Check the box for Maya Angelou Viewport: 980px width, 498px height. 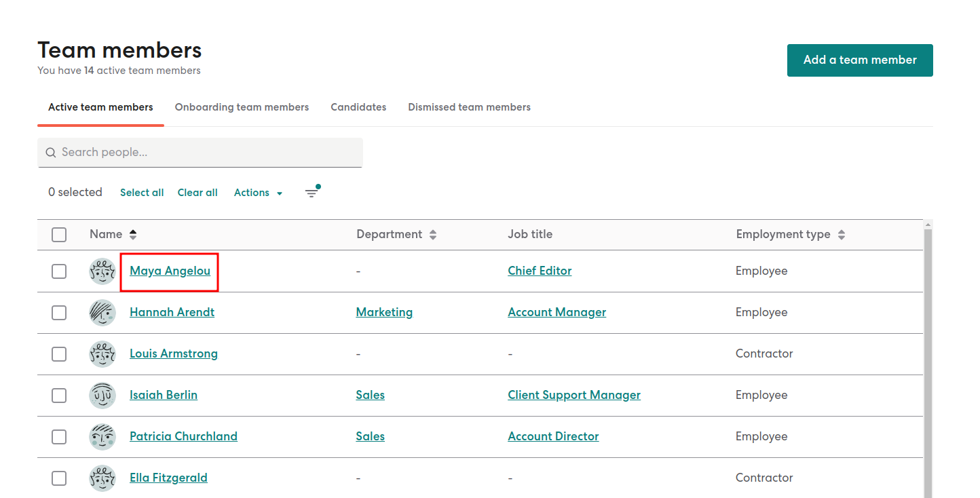click(x=59, y=271)
